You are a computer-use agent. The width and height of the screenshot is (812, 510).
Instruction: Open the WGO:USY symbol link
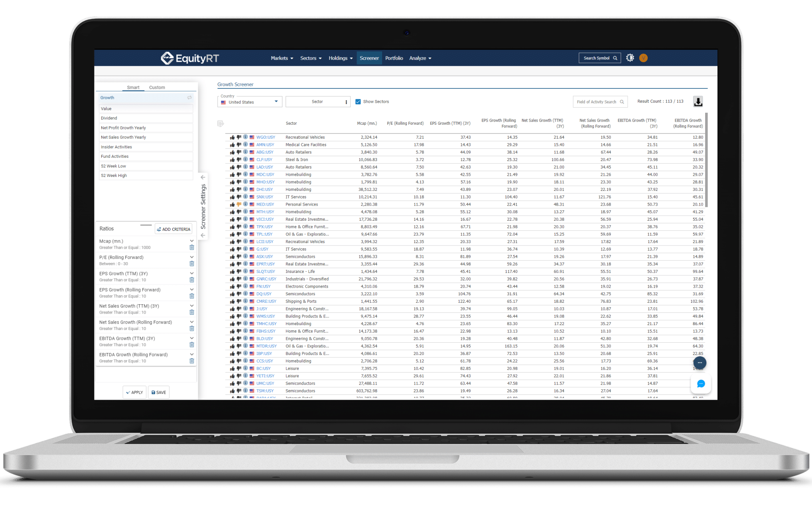[266, 137]
